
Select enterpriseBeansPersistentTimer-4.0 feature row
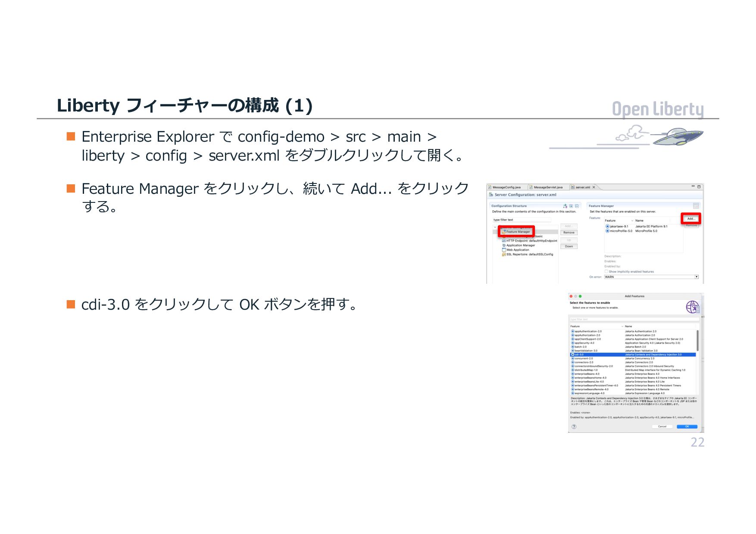(633, 385)
